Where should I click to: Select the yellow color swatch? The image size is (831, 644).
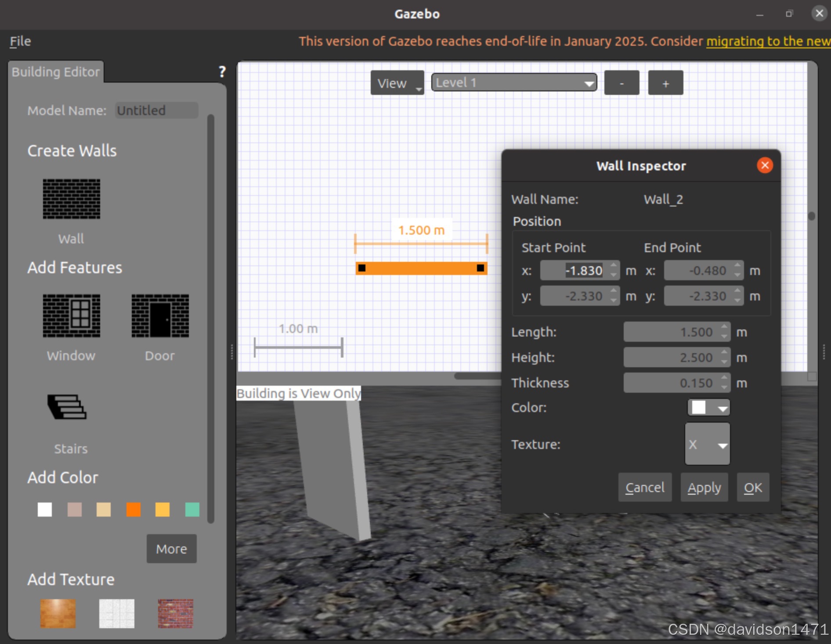[163, 510]
